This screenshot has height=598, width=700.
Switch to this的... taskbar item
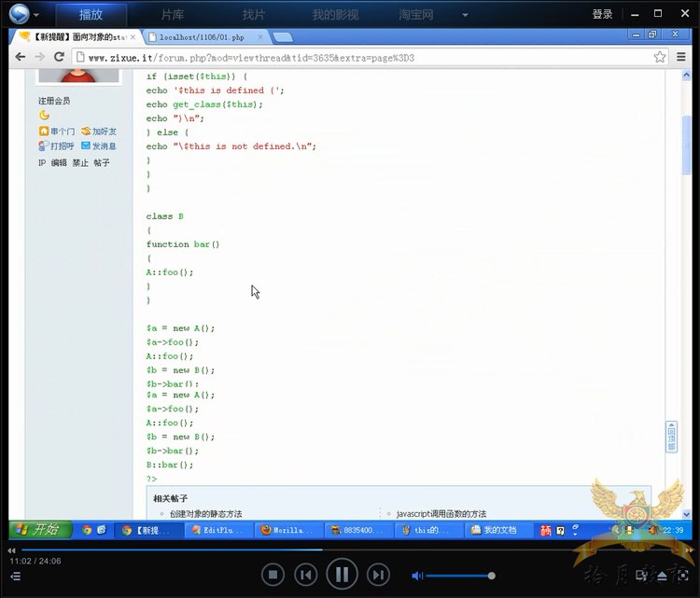428,530
